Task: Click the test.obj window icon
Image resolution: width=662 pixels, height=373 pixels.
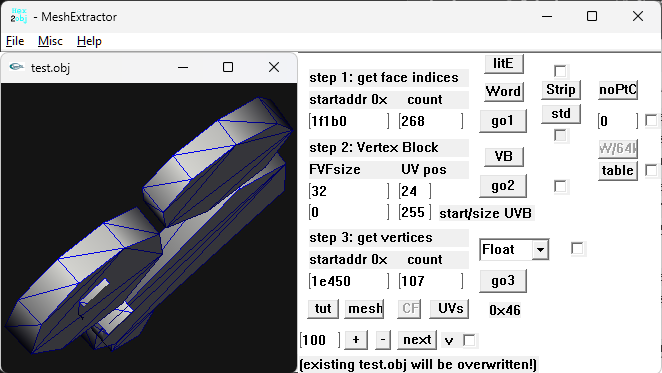Action: click(17, 67)
